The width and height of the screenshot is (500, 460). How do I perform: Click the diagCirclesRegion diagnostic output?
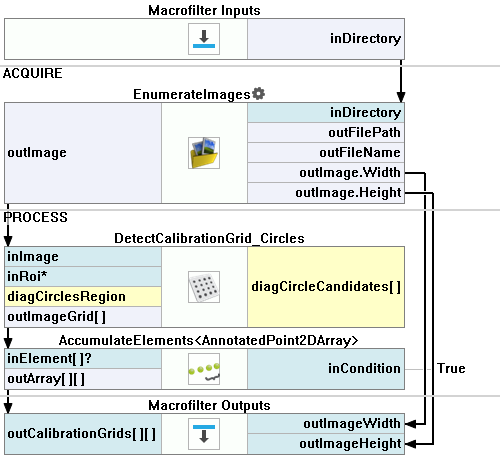(x=83, y=297)
